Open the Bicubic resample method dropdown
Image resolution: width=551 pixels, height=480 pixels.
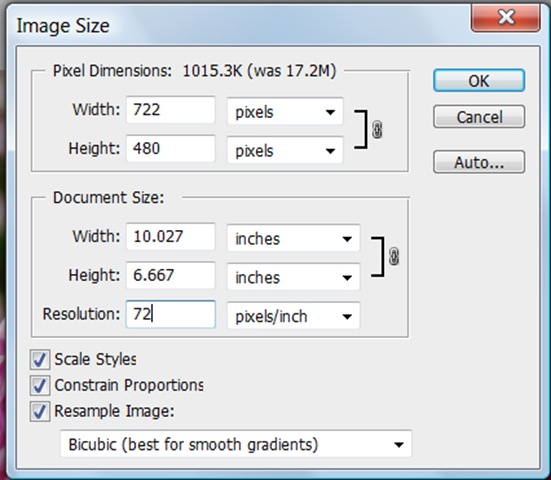(236, 444)
